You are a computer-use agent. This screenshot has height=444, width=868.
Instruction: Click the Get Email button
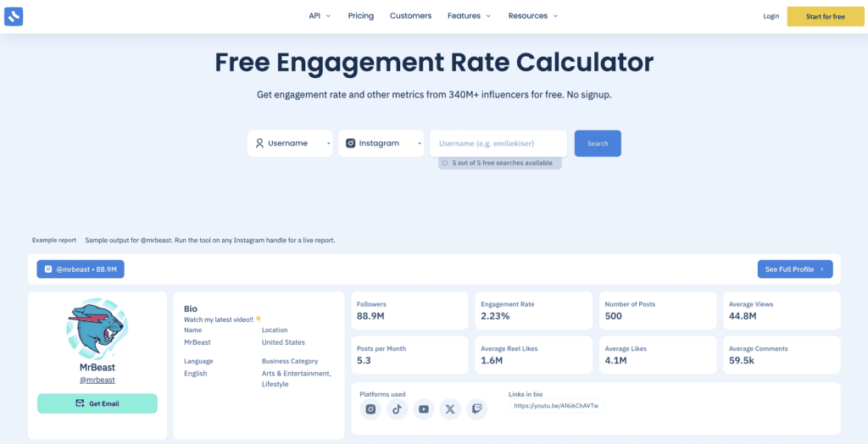(97, 403)
